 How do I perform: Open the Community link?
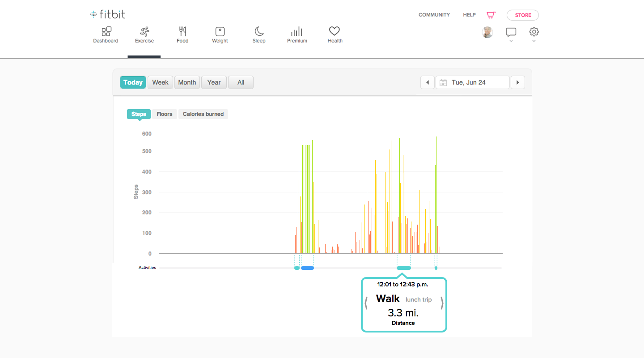tap(434, 15)
